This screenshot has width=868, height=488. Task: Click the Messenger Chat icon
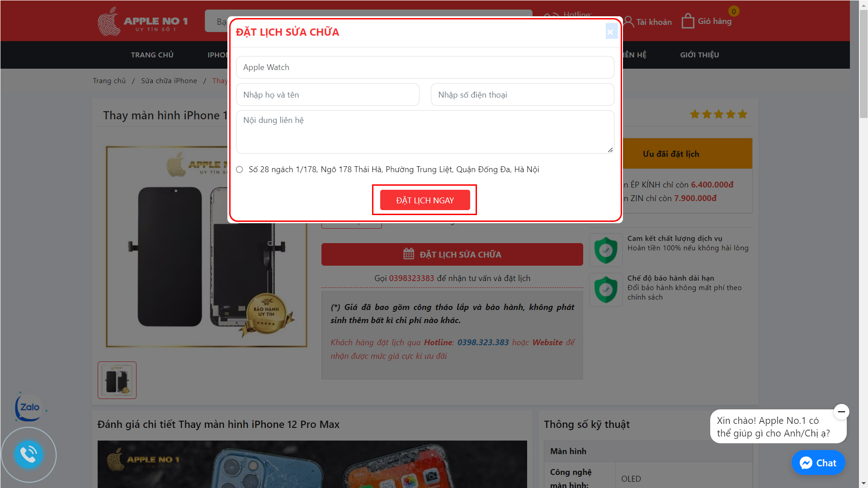[819, 462]
